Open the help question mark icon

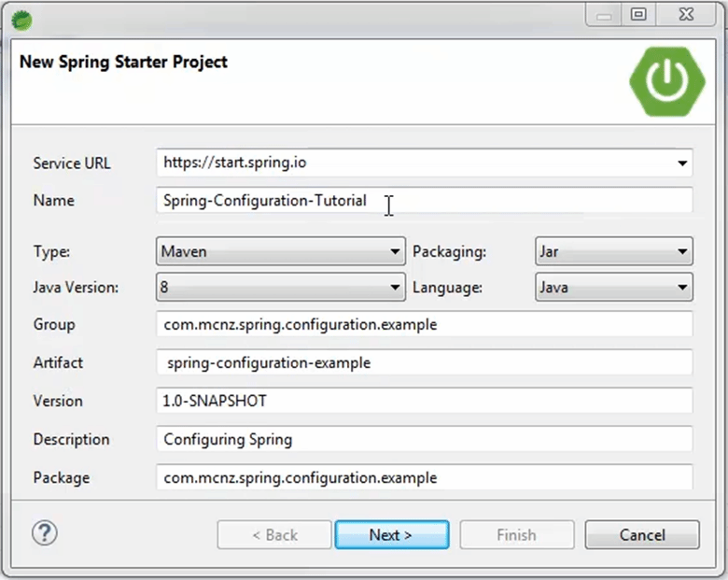coord(45,533)
